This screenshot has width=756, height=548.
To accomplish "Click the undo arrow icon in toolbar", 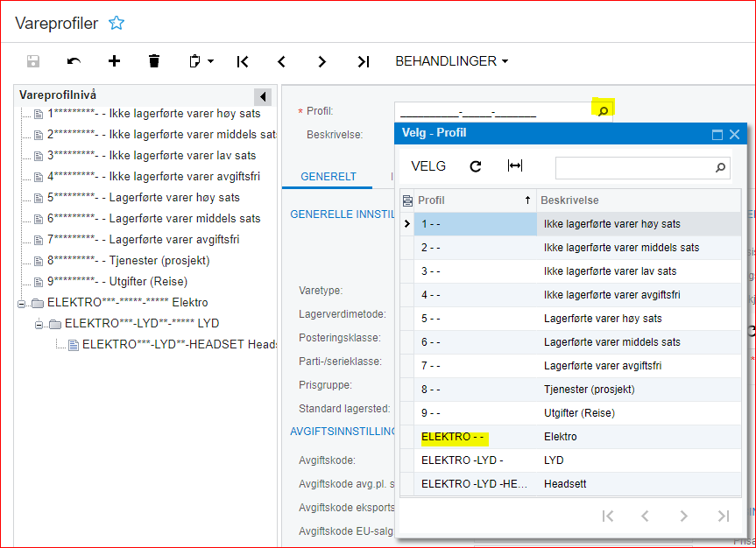I will pyautogui.click(x=74, y=61).
